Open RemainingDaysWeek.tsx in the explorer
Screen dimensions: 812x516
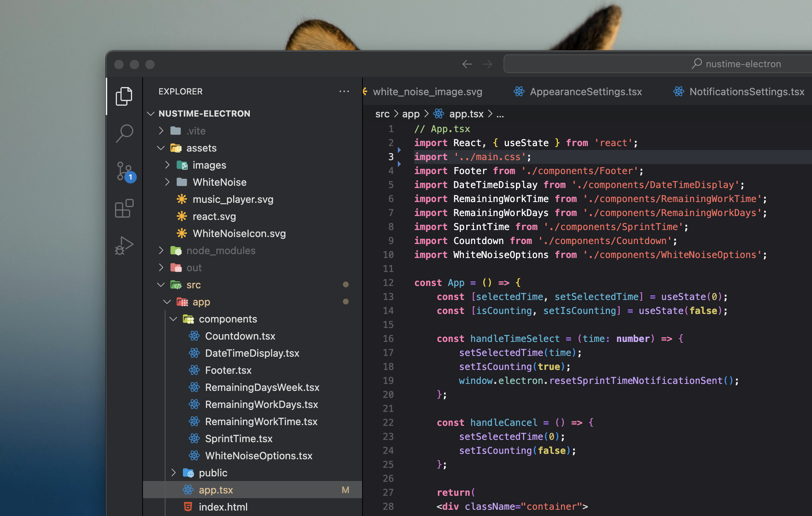pyautogui.click(x=253, y=387)
